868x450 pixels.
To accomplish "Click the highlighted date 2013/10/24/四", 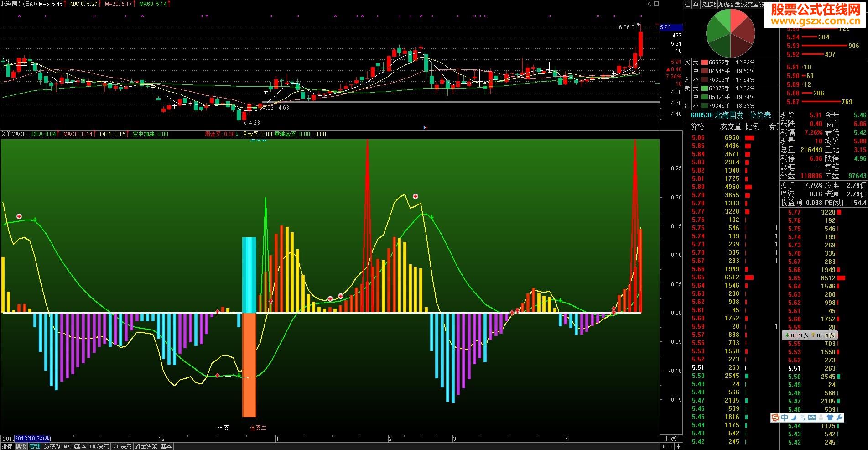I will pyautogui.click(x=32, y=439).
